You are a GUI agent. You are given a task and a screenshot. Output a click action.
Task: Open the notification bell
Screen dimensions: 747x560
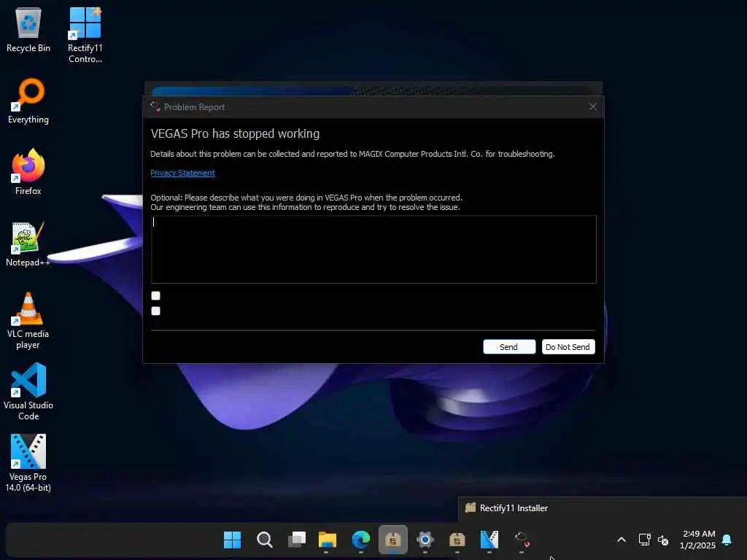coord(727,540)
